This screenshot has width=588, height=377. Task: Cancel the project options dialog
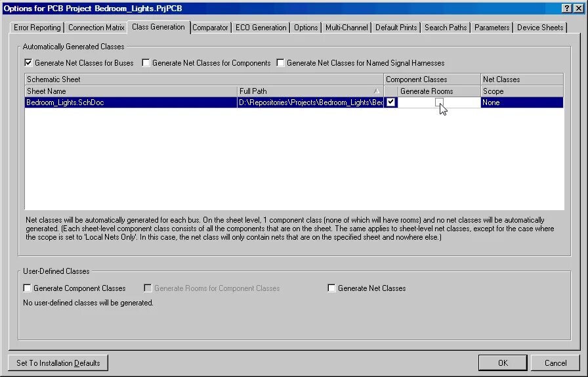[x=555, y=363]
